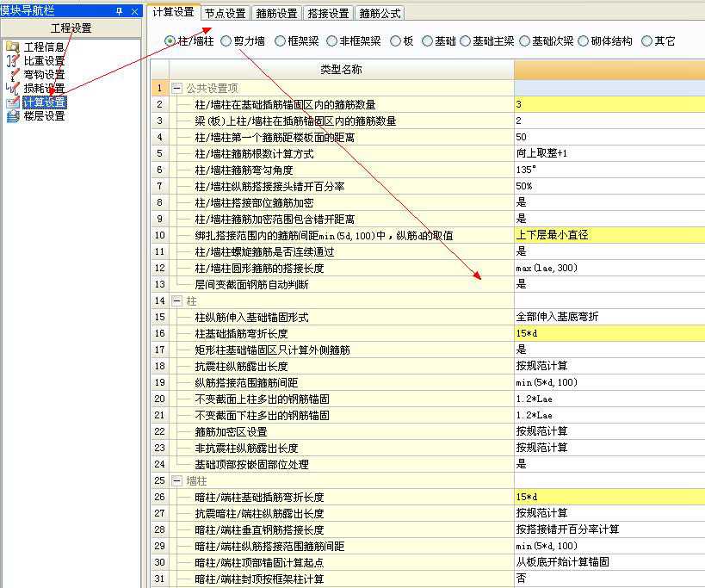Click row number 16 header
Screen dimensions: 705x588
click(x=159, y=333)
